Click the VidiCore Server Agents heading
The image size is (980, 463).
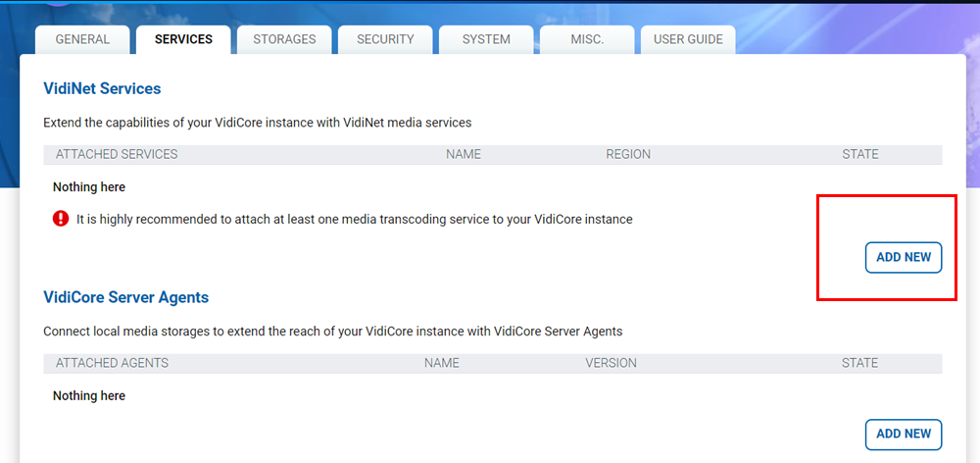coord(125,297)
